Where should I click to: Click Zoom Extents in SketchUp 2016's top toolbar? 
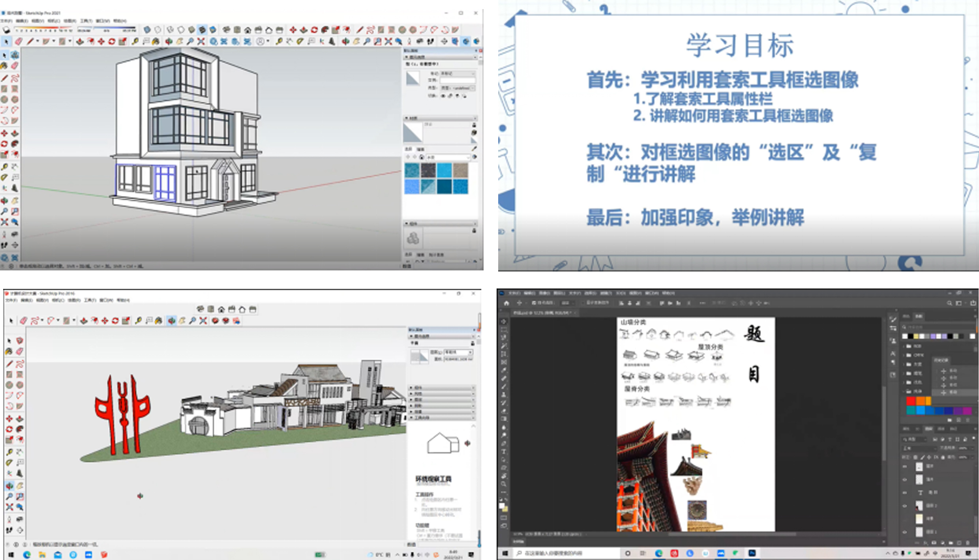(x=203, y=321)
